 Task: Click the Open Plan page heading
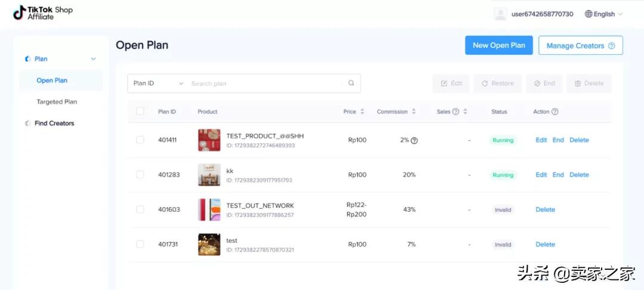142,45
